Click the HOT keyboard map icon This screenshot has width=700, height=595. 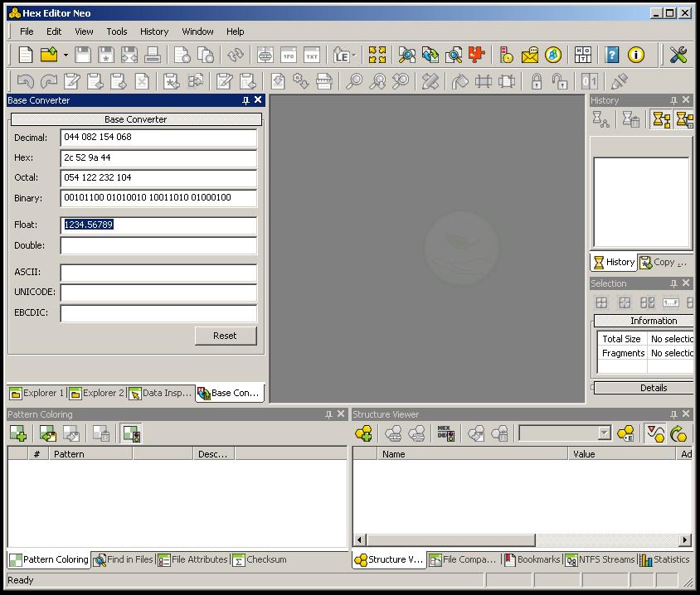[x=582, y=55]
